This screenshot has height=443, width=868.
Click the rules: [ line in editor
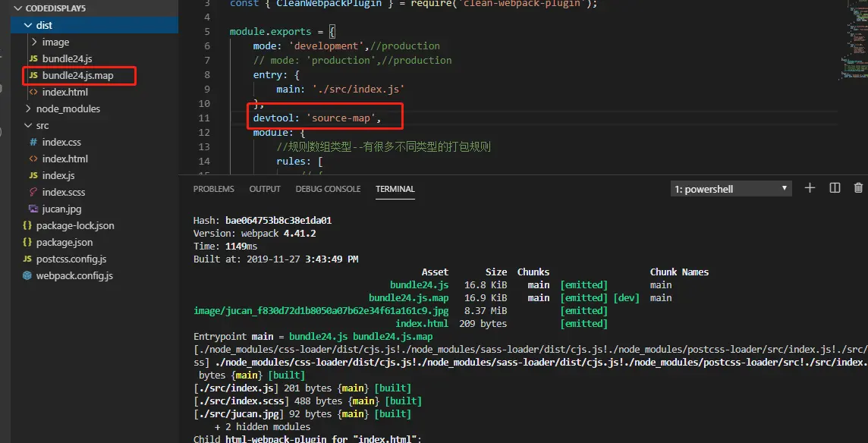pyautogui.click(x=300, y=161)
